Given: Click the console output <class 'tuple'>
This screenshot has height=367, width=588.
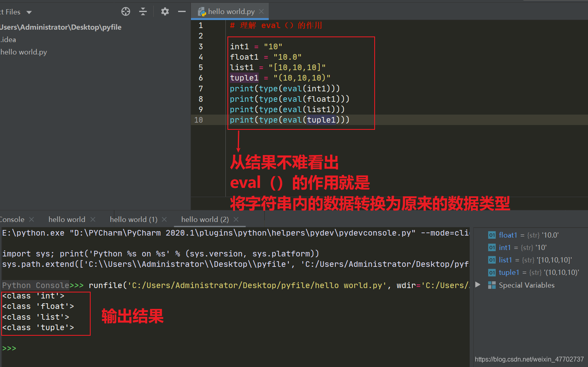Looking at the screenshot, I should [x=38, y=327].
